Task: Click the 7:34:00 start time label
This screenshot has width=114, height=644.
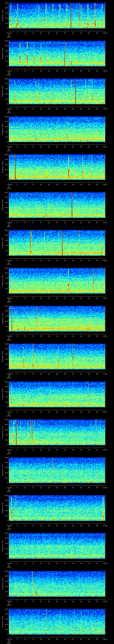Action: point(9,147)
